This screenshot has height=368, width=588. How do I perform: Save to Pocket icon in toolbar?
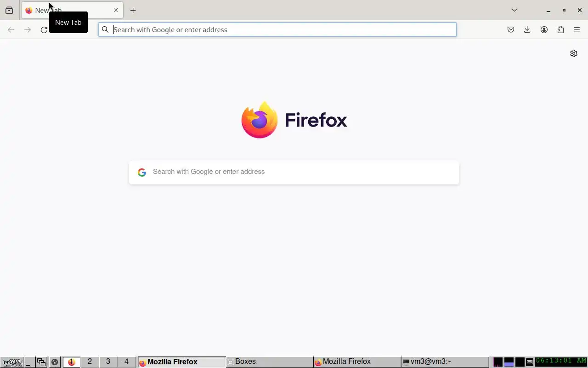(x=511, y=29)
